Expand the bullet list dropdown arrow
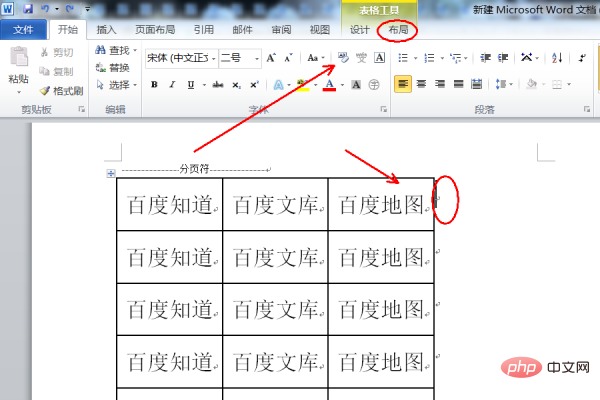 (x=414, y=58)
